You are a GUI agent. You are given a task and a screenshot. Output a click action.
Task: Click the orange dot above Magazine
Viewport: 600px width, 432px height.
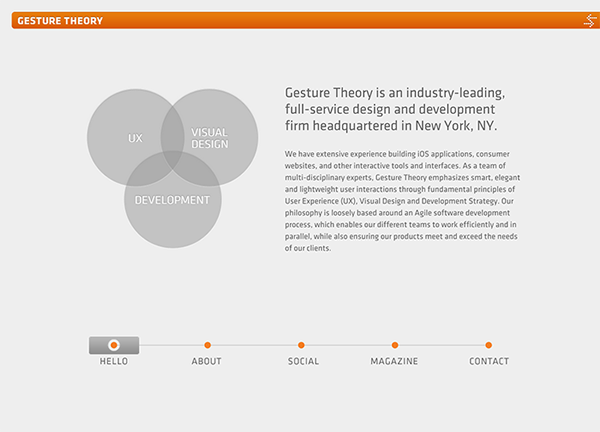395,345
